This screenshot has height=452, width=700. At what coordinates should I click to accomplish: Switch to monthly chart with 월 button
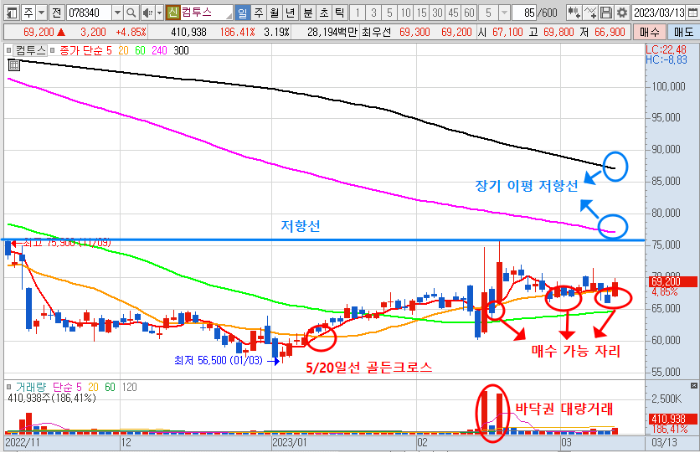[274, 13]
